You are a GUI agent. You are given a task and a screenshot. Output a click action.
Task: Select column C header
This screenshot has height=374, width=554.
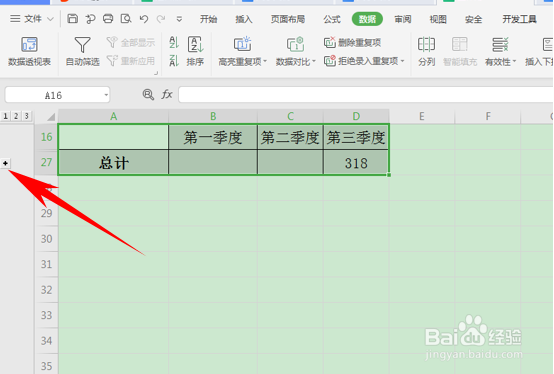pos(290,117)
